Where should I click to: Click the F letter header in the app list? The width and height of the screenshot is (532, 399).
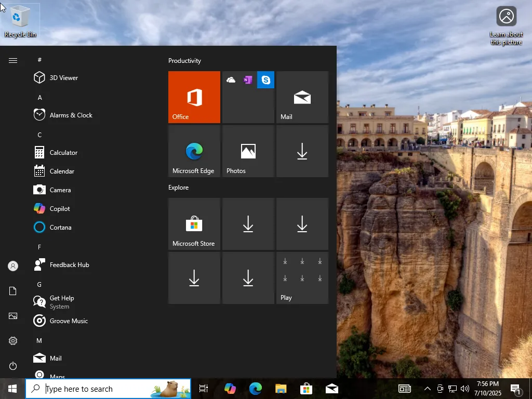point(39,247)
